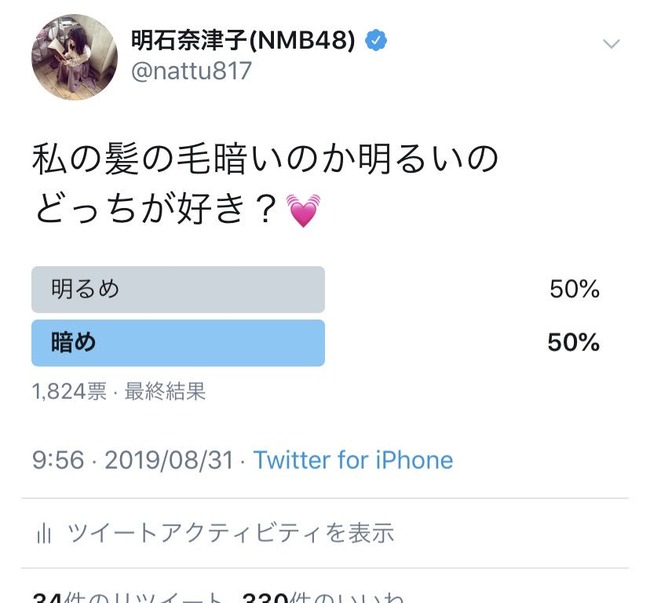Viewport: 650px width, 603px height.
Task: Open 明石奈津子(NMB48) display name
Action: coord(243,40)
